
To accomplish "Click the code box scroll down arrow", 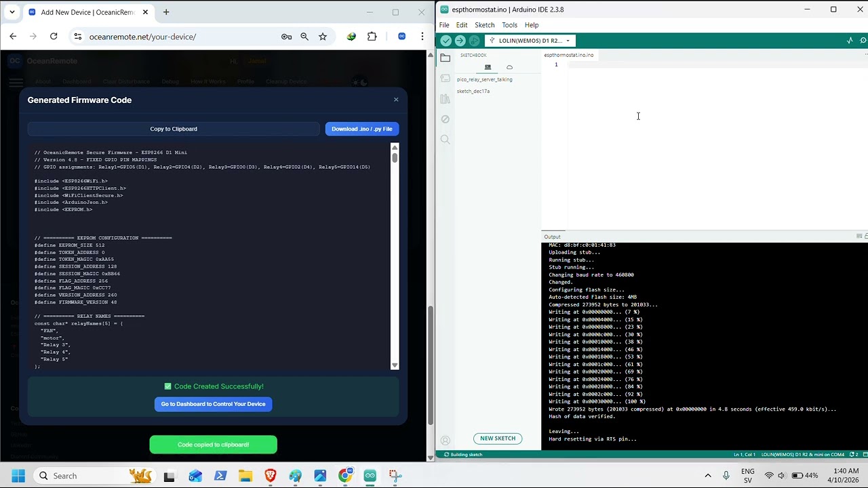I will [x=395, y=365].
